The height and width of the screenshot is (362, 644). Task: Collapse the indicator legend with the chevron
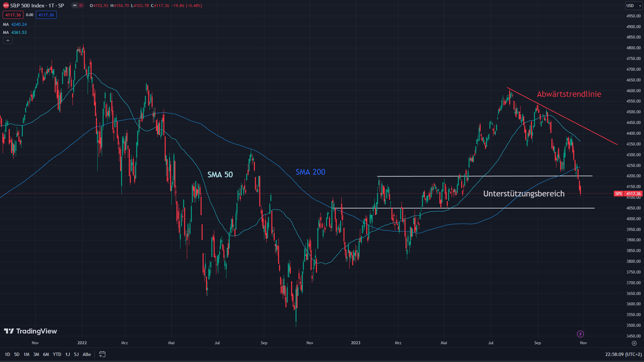pyautogui.click(x=8, y=41)
